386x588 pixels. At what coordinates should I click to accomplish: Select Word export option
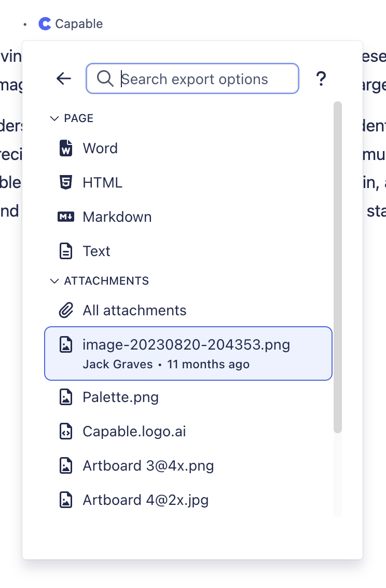(100, 148)
